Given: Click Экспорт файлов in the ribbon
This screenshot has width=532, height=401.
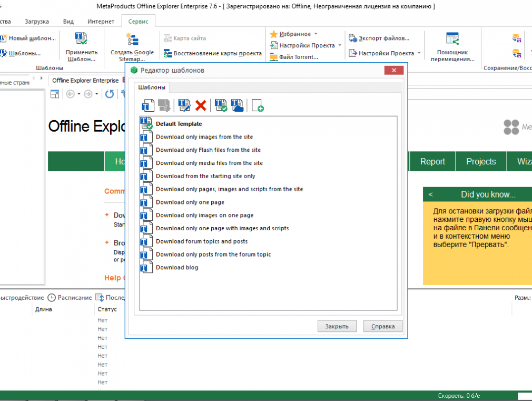Looking at the screenshot, I should pyautogui.click(x=379, y=38).
